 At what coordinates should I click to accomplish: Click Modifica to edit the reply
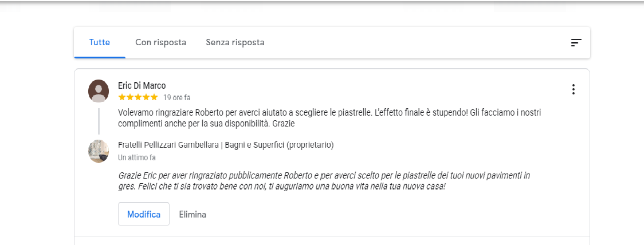(x=144, y=214)
